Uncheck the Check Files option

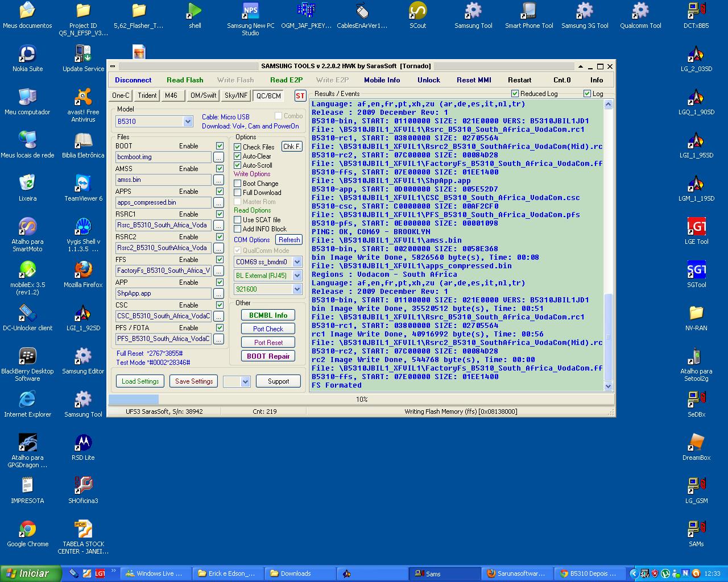(238, 147)
